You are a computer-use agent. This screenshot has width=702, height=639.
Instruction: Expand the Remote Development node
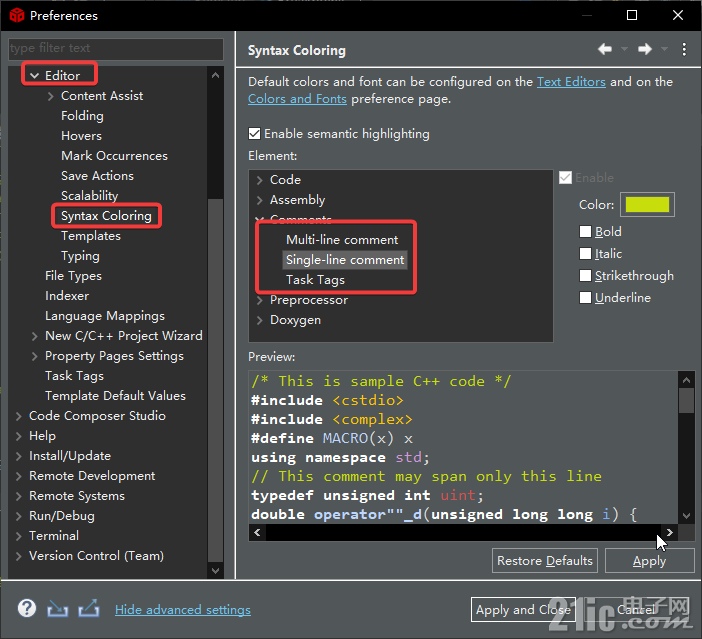pos(18,476)
